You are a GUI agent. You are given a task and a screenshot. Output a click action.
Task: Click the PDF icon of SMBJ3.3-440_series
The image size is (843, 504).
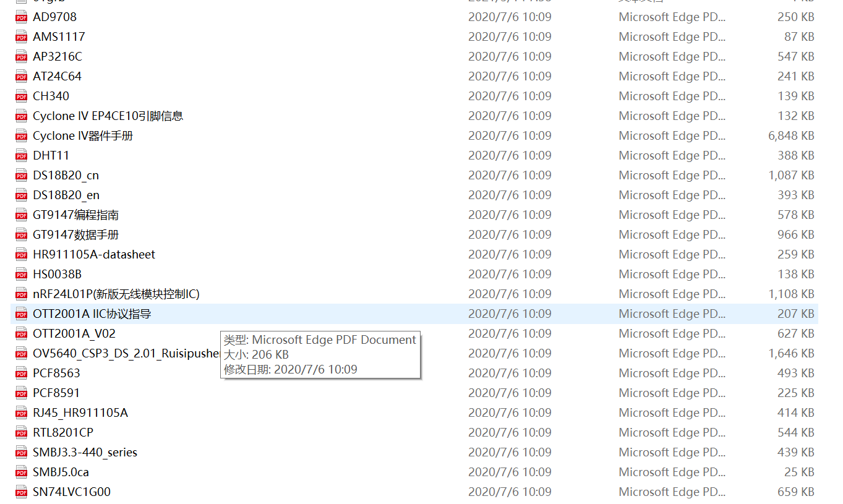22,453
